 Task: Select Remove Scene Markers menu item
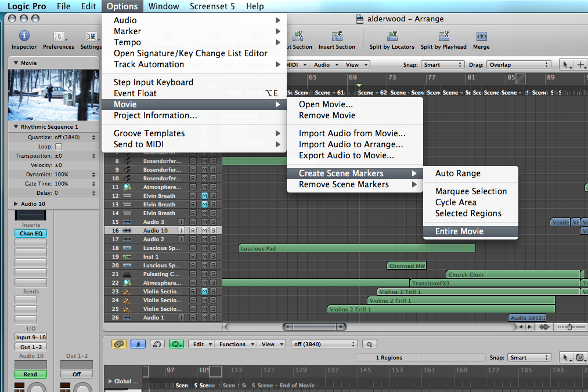point(355,184)
